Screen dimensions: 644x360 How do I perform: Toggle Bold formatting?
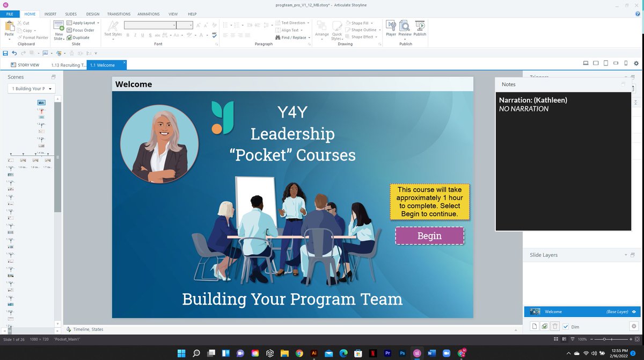coord(128,35)
